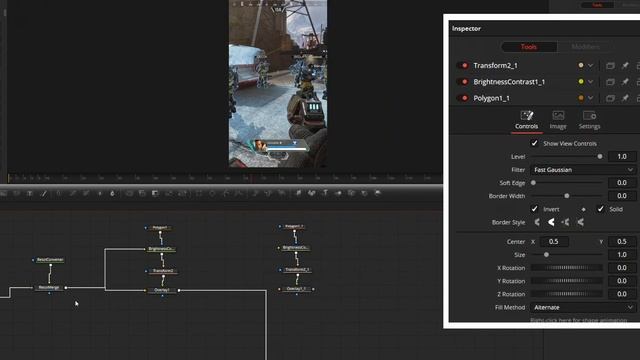Viewport: 640px width, 360px height.
Task: Select the Overlay1 node in flow
Action: (x=162, y=290)
